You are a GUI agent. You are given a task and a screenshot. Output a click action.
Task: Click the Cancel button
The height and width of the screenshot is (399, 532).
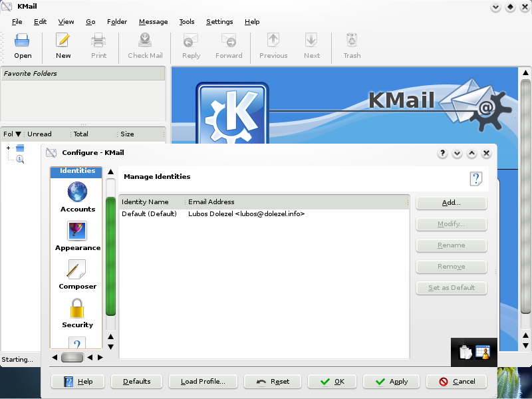(456, 382)
